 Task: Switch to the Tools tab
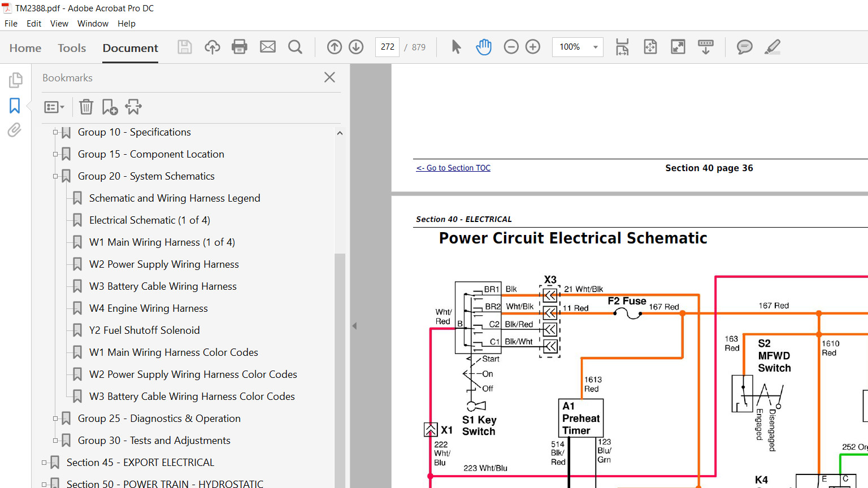click(72, 48)
